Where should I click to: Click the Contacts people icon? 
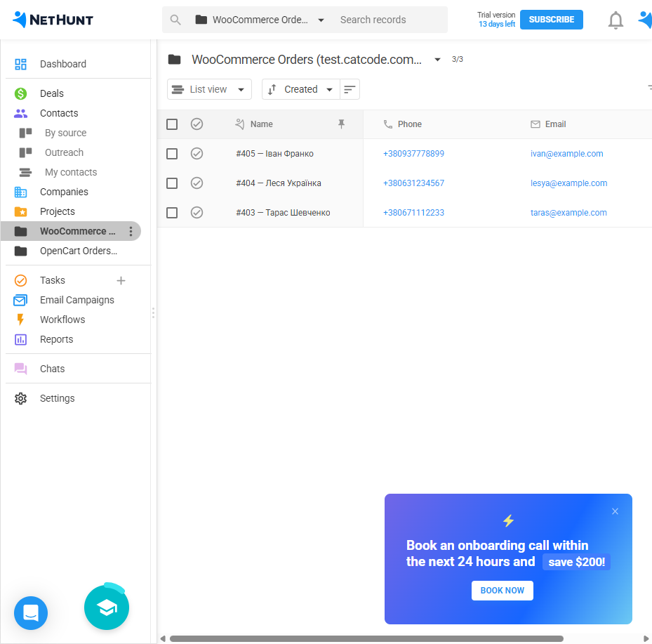tap(20, 113)
